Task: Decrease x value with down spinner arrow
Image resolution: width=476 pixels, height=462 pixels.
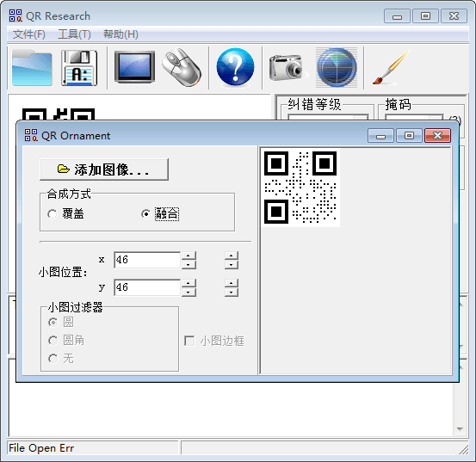Action: (189, 264)
